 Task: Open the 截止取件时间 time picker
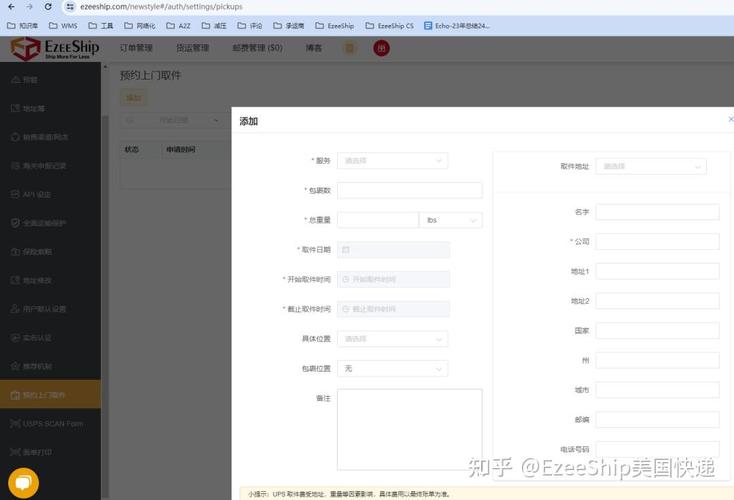coord(393,309)
